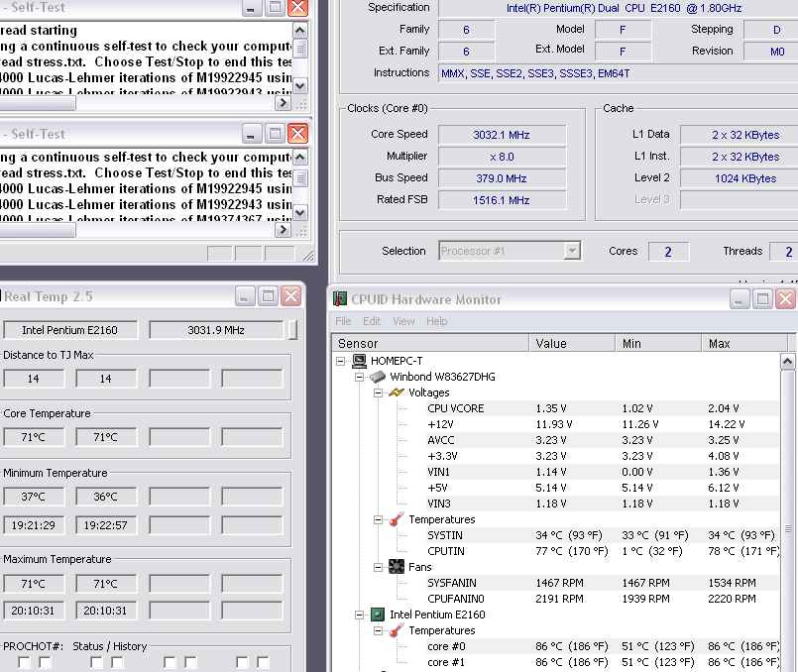
Task: Collapse the Voltages tree section
Action: pyautogui.click(x=378, y=392)
